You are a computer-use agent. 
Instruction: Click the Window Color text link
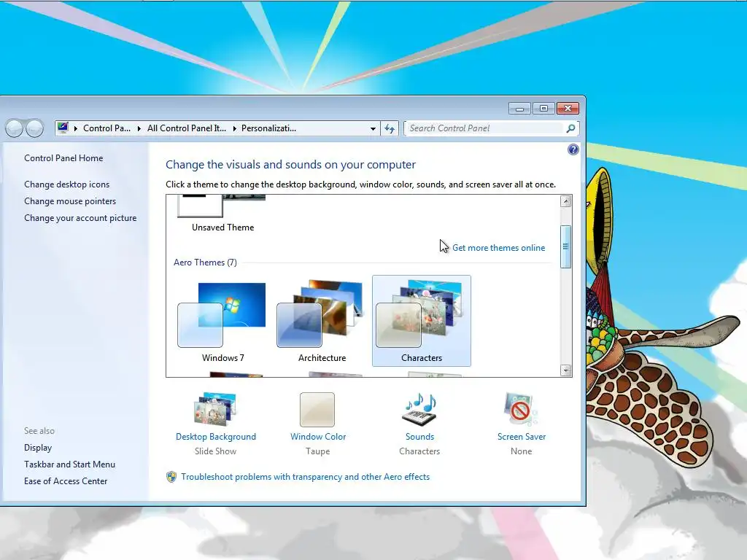[318, 437]
